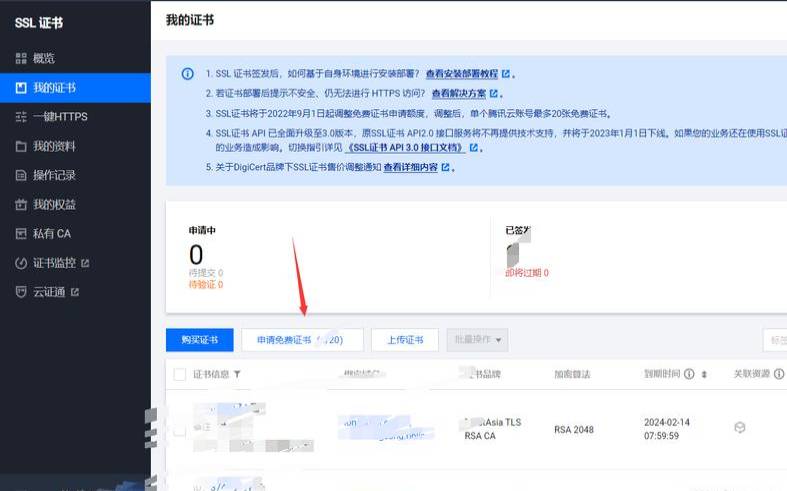Viewport: 787px width, 491px height.
Task: Click the 一键HTTPS sliders icon
Action: [21, 117]
